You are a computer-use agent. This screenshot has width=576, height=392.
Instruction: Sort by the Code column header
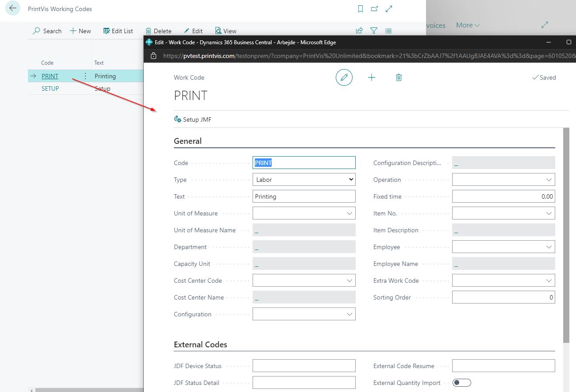point(47,63)
